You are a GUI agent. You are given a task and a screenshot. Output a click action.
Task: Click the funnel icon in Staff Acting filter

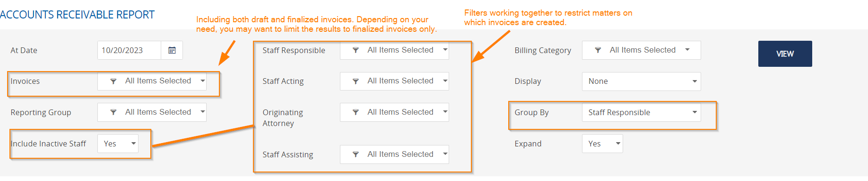click(356, 81)
